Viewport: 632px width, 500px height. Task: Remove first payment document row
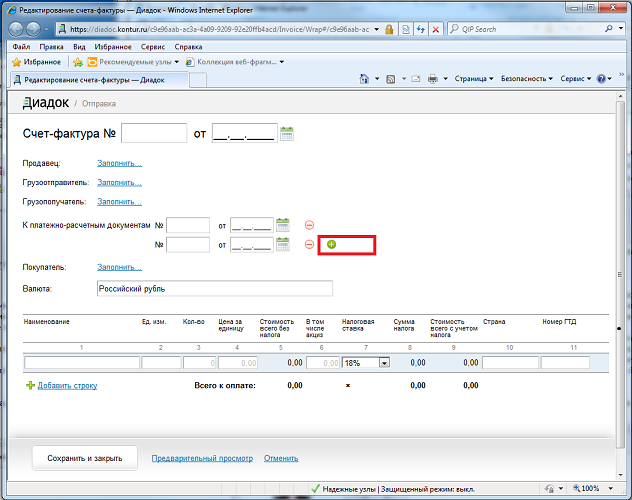[x=309, y=225]
